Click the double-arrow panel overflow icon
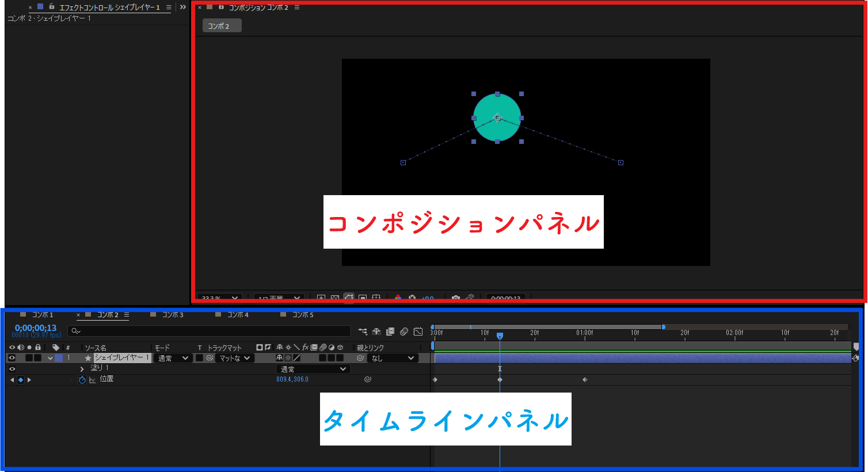 point(183,7)
